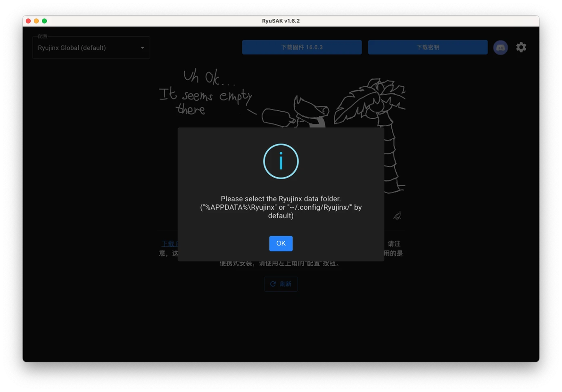Follow the 下载 hyperlink text
The image size is (562, 392).
tap(169, 244)
